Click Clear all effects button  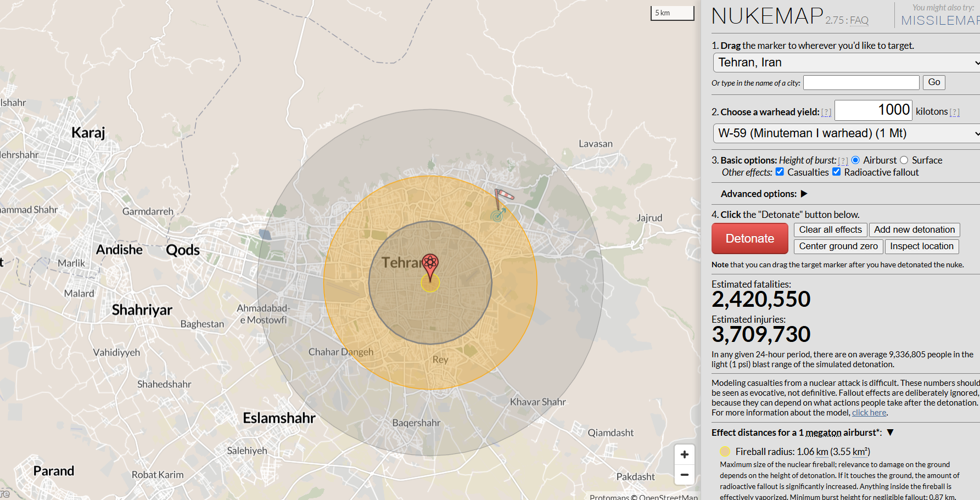tap(830, 229)
